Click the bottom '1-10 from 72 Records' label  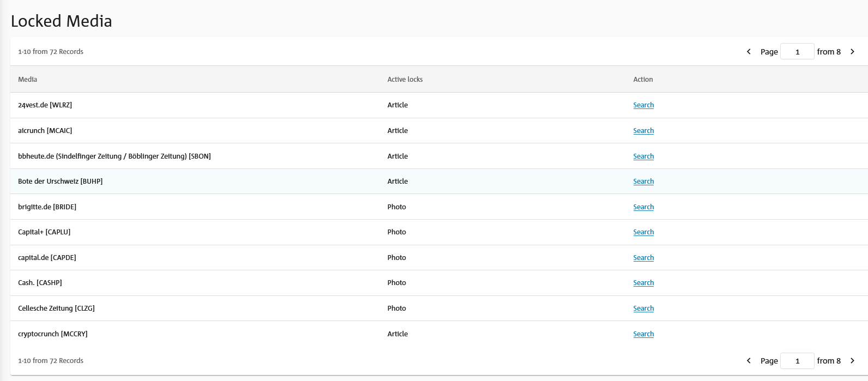(51, 361)
